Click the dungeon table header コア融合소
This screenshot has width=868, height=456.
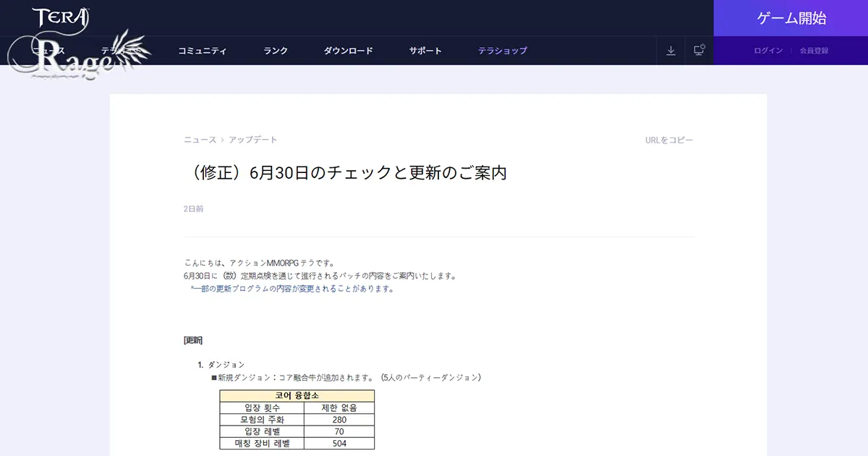297,394
